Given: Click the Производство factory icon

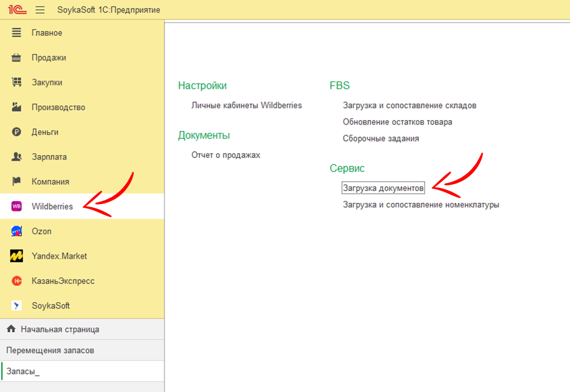Looking at the screenshot, I should click(16, 107).
